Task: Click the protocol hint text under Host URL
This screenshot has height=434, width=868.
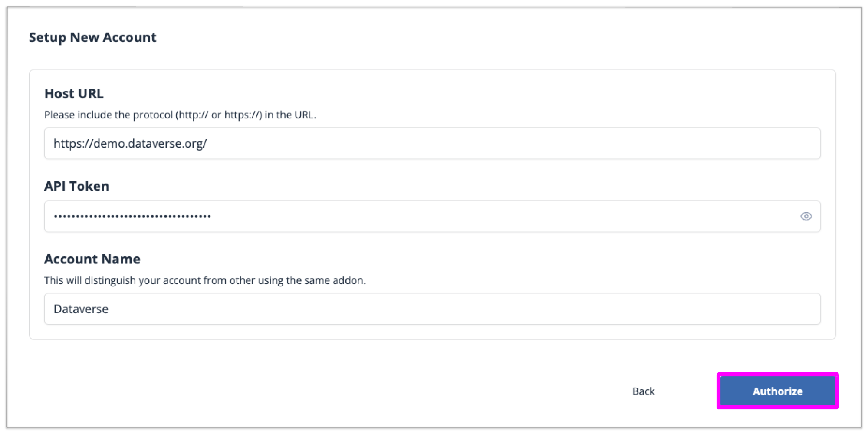Action: point(180,115)
